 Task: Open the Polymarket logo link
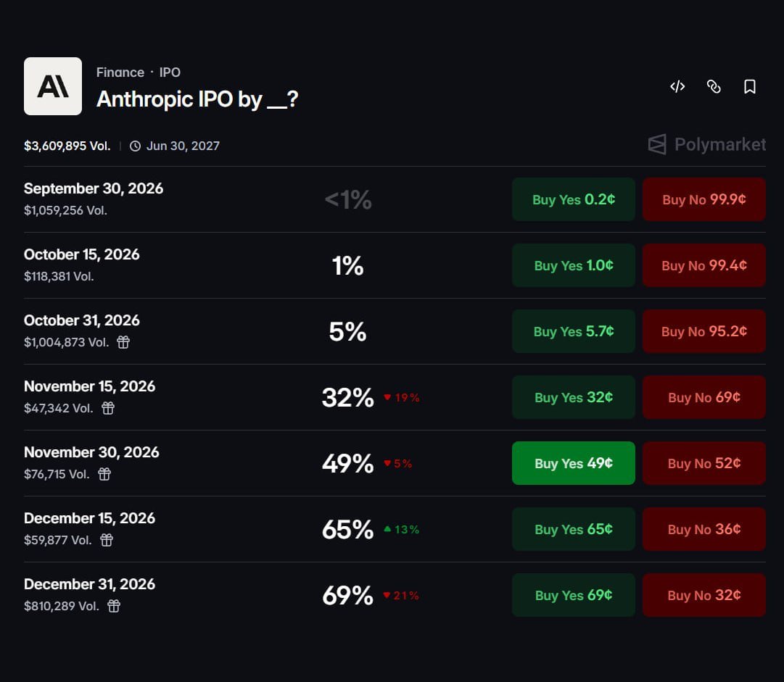tap(706, 144)
